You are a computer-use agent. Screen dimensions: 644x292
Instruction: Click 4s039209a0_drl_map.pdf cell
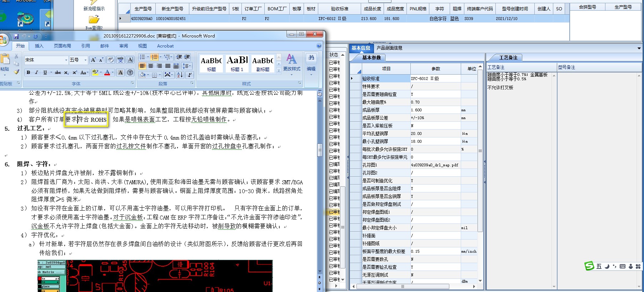point(435,165)
